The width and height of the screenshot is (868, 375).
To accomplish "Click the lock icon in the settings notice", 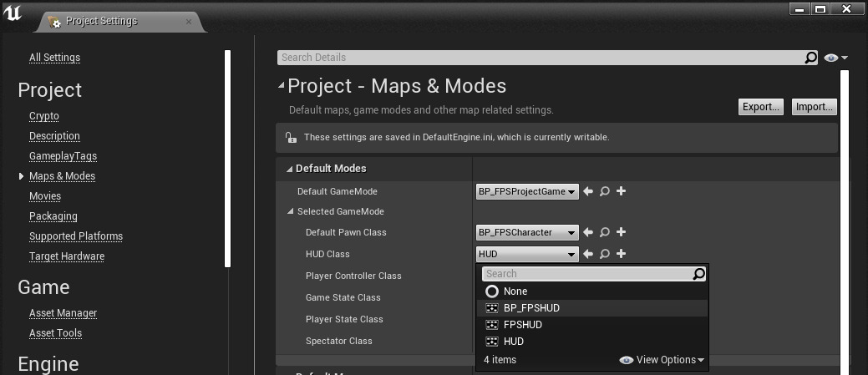I will [291, 137].
